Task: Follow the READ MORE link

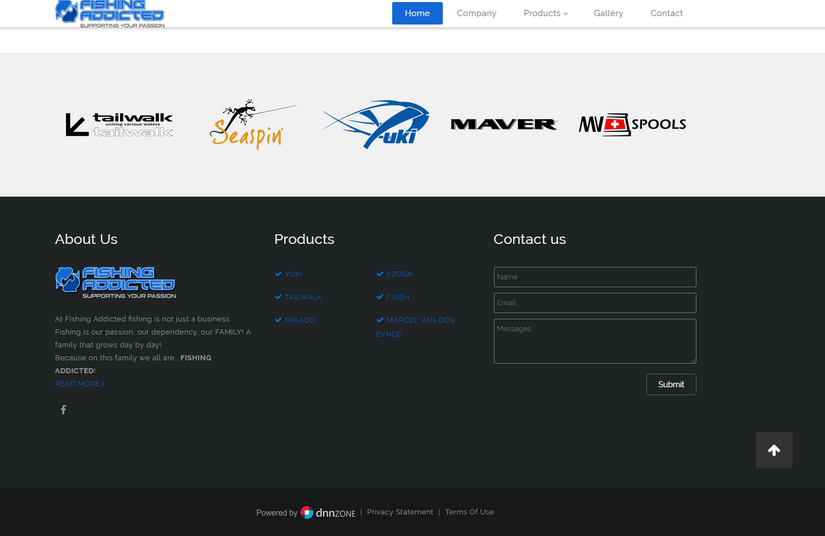Action: click(79, 383)
